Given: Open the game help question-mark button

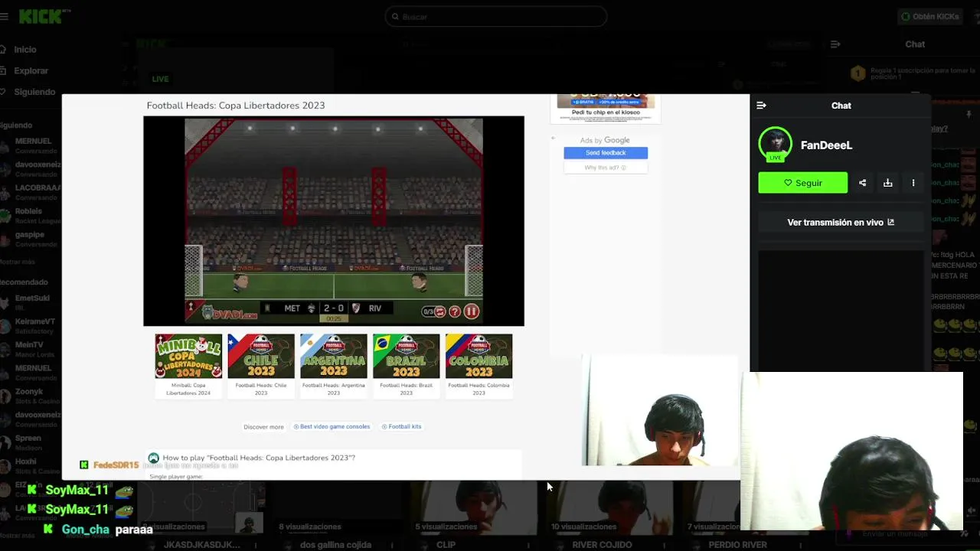Looking at the screenshot, I should (x=455, y=311).
